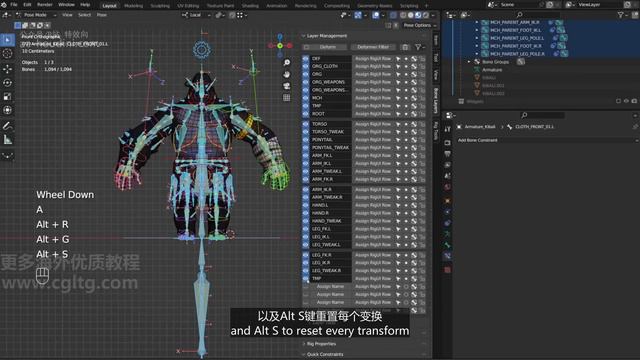Expand the Bone Groups tree item

pyautogui.click(x=469, y=62)
